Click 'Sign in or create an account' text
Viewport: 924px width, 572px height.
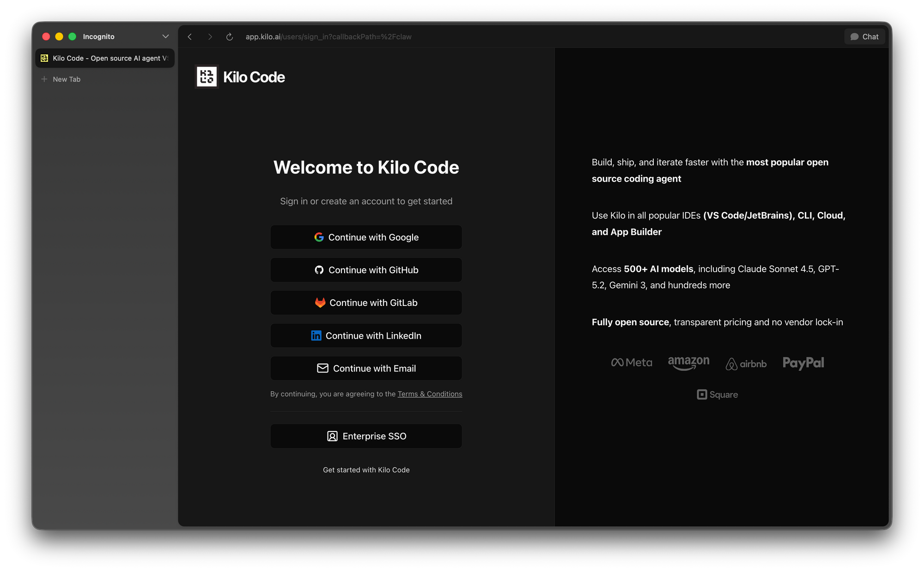click(x=366, y=201)
